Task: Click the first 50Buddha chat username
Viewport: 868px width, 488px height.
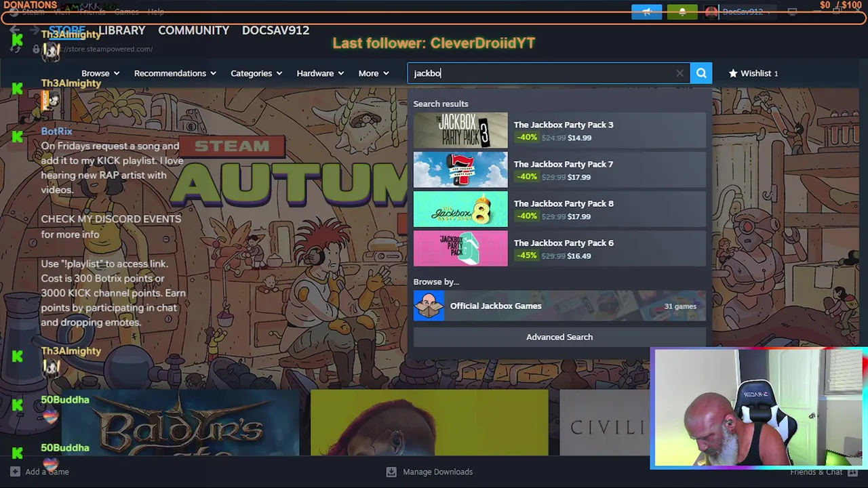Action: tap(65, 400)
